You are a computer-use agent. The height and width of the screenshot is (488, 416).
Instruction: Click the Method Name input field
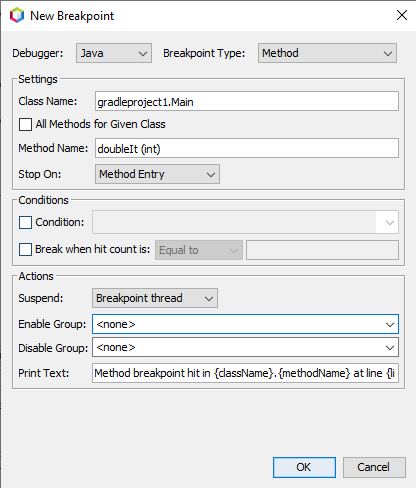tap(247, 148)
